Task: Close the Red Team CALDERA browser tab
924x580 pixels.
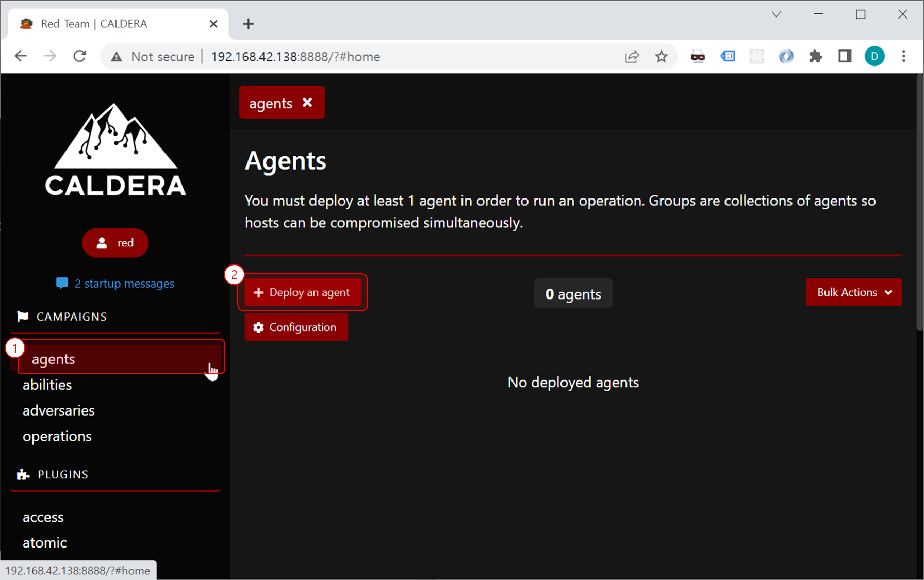Action: pyautogui.click(x=213, y=24)
